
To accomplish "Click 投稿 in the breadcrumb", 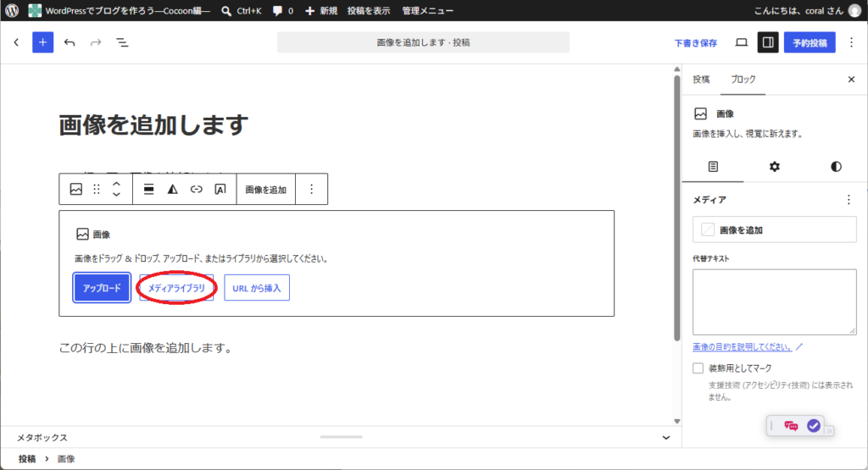I will [27, 458].
